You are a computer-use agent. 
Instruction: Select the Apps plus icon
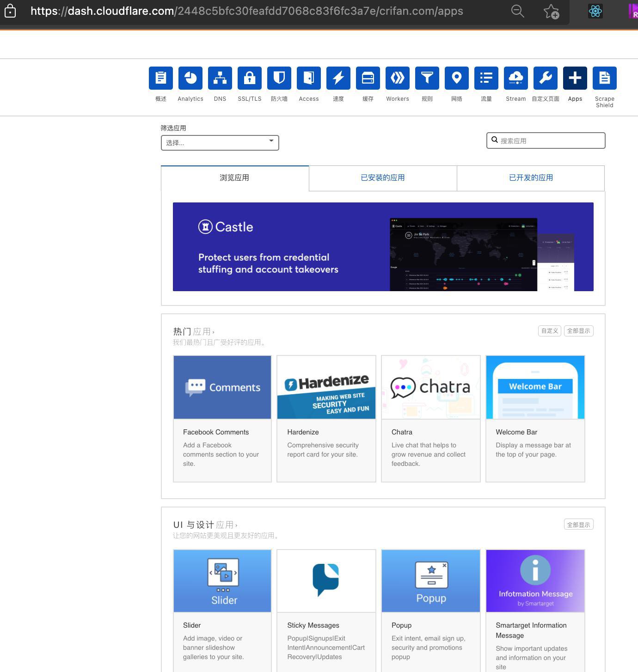tap(575, 78)
